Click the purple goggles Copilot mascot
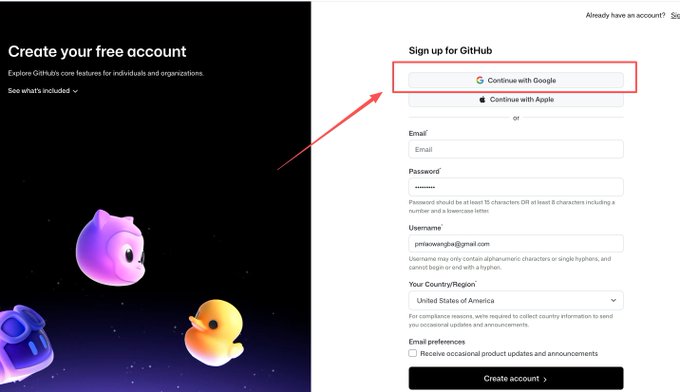 point(25,343)
